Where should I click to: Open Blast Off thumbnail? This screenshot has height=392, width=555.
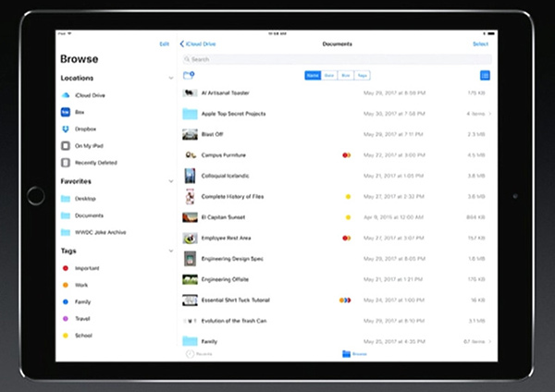(x=190, y=134)
